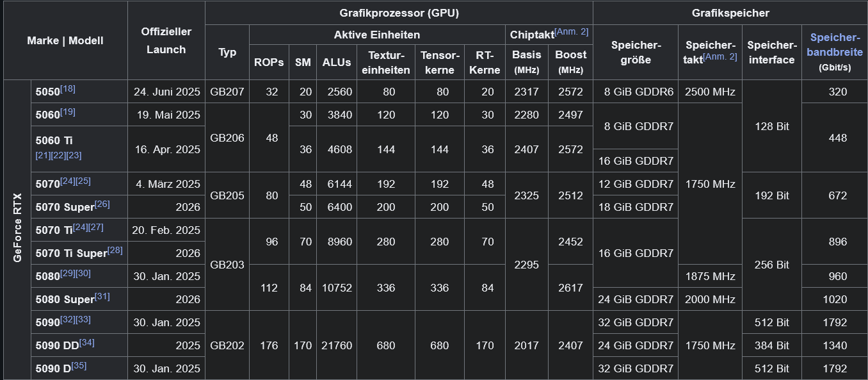Open reference [34] beside 5090 DD
Image resolution: width=868 pixels, height=380 pixels.
[87, 342]
